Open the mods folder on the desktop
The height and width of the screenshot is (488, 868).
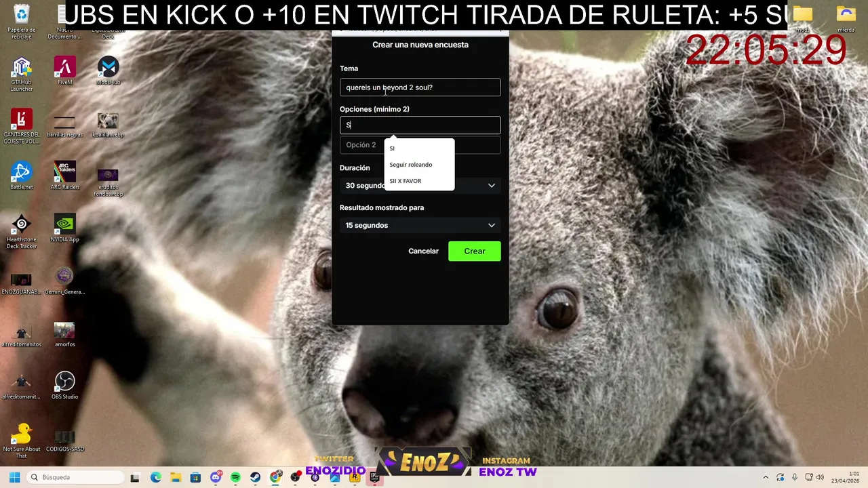point(803,19)
